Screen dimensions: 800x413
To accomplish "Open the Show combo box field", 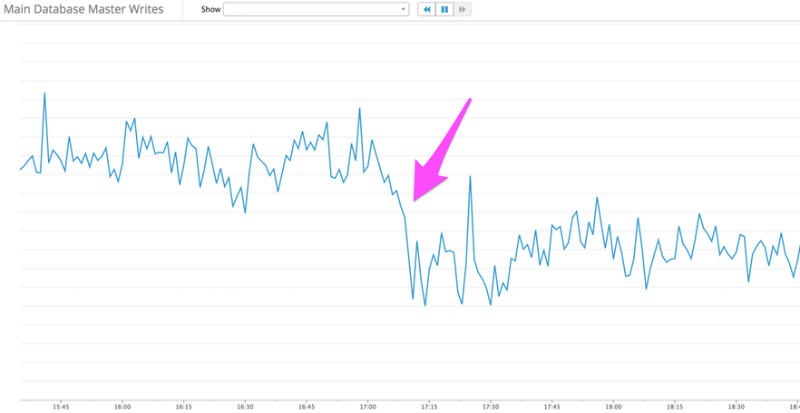I will pos(316,9).
